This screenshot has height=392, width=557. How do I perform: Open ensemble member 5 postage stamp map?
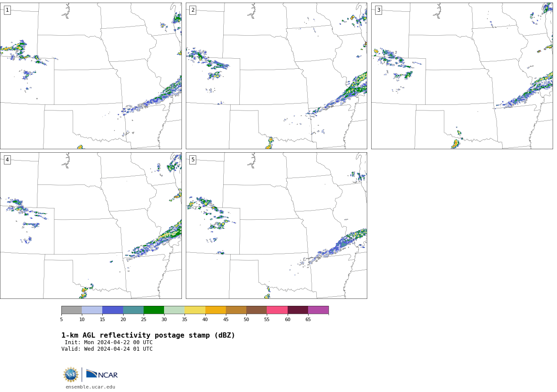[x=276, y=225]
